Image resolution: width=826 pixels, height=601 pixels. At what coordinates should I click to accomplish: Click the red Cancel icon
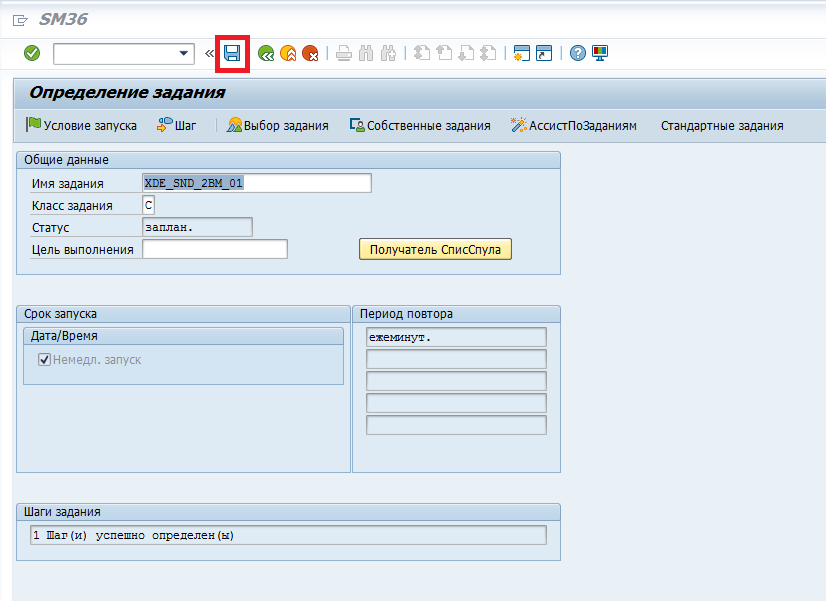310,53
